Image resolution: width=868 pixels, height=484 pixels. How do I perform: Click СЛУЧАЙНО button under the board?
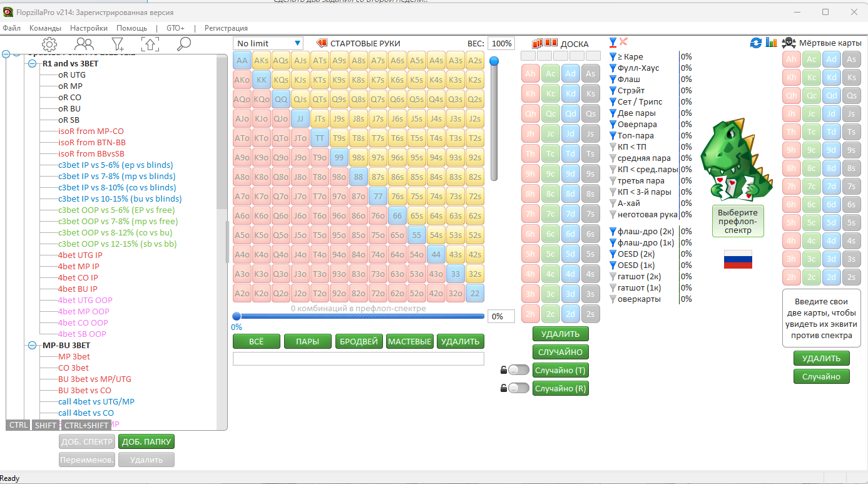(561, 352)
